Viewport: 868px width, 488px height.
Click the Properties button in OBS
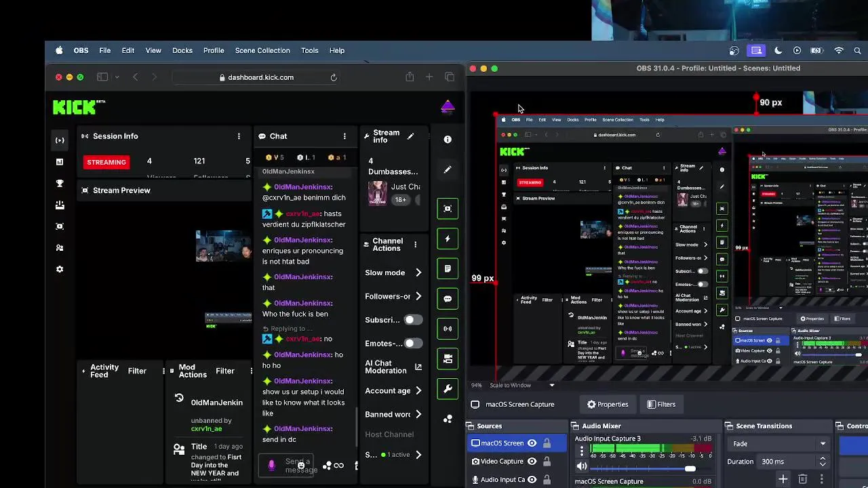(608, 405)
